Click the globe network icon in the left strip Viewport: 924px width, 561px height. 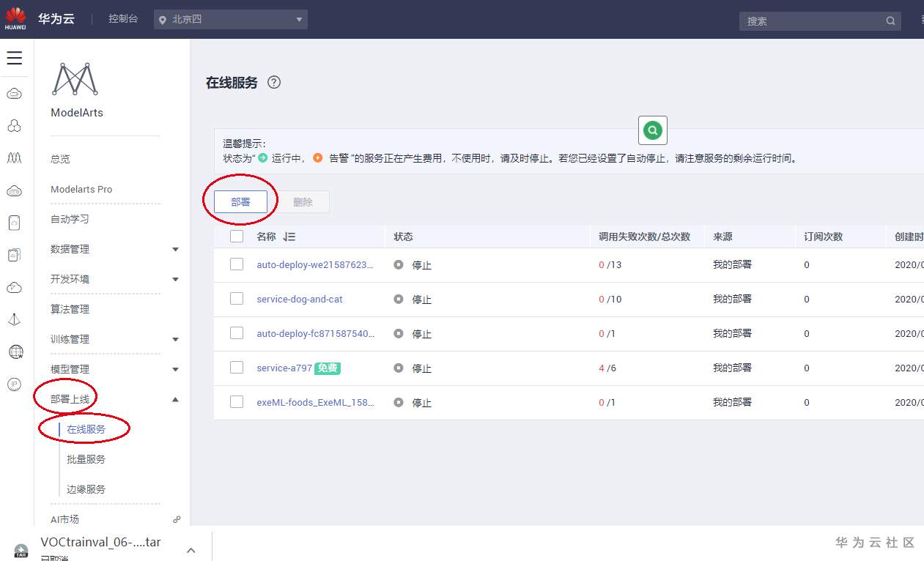(15, 352)
